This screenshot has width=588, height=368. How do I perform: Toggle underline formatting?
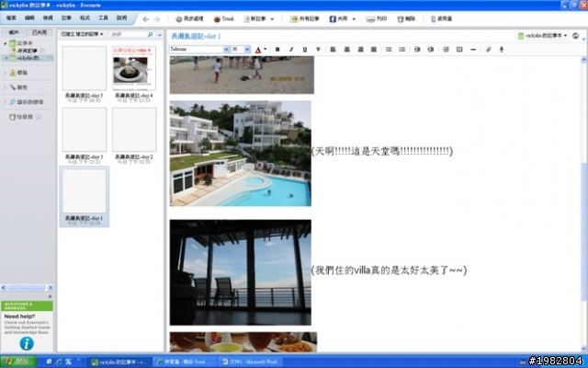pos(304,50)
